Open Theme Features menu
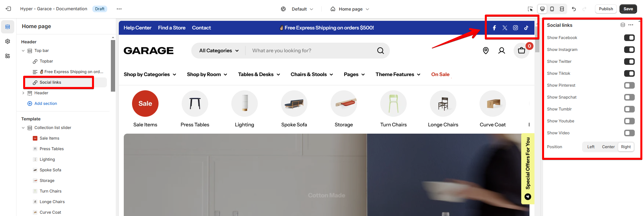Image resolution: width=644 pixels, height=216 pixels. [398, 74]
